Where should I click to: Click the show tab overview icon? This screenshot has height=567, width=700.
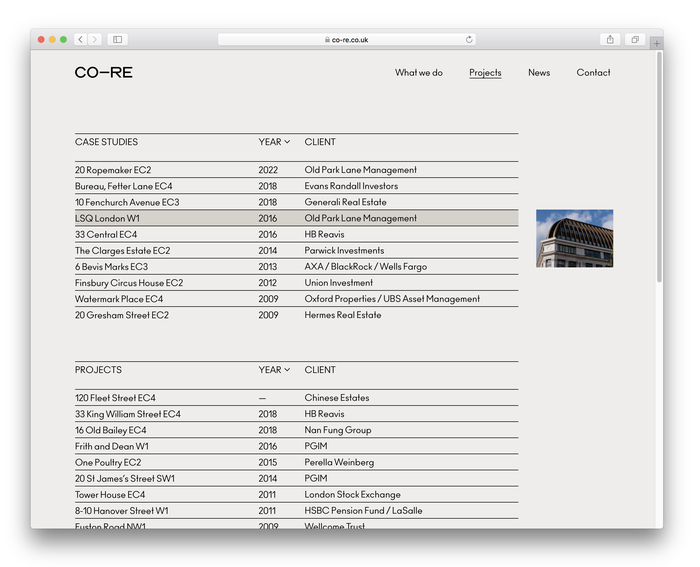(634, 40)
